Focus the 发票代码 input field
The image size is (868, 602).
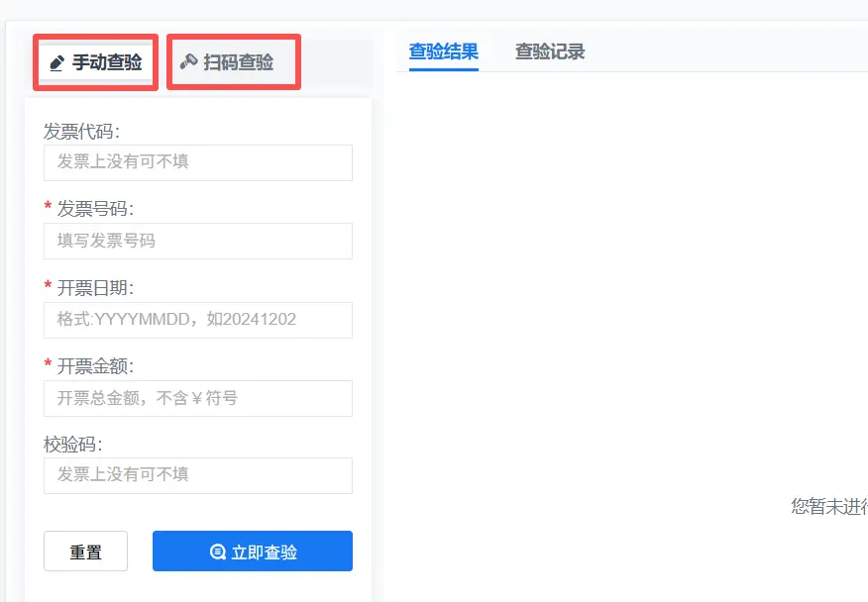tap(198, 162)
